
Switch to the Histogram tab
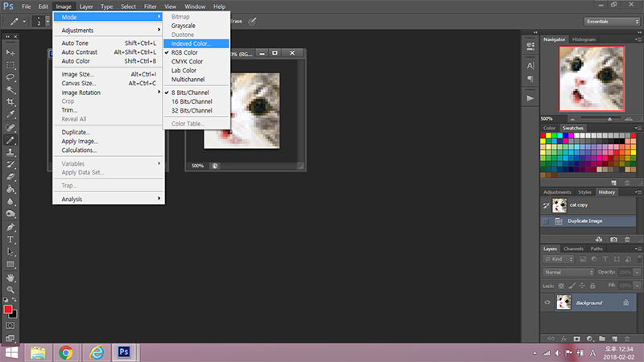584,39
